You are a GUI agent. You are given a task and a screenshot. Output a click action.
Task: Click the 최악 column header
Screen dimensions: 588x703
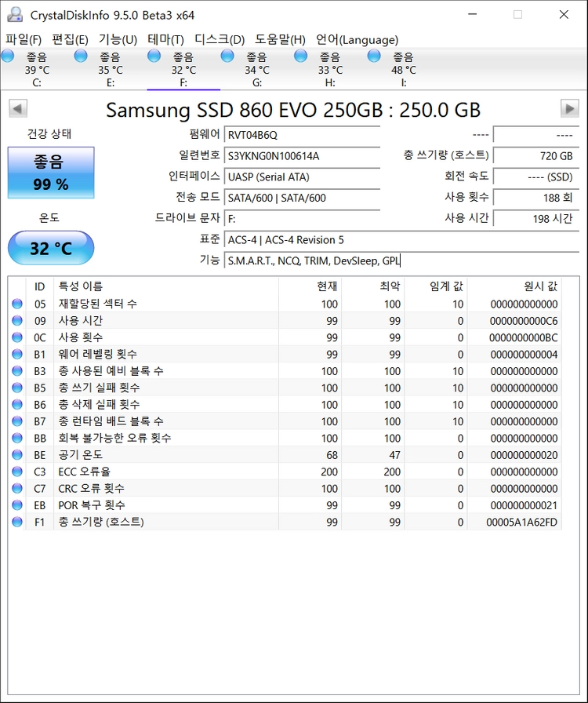[x=373, y=286]
